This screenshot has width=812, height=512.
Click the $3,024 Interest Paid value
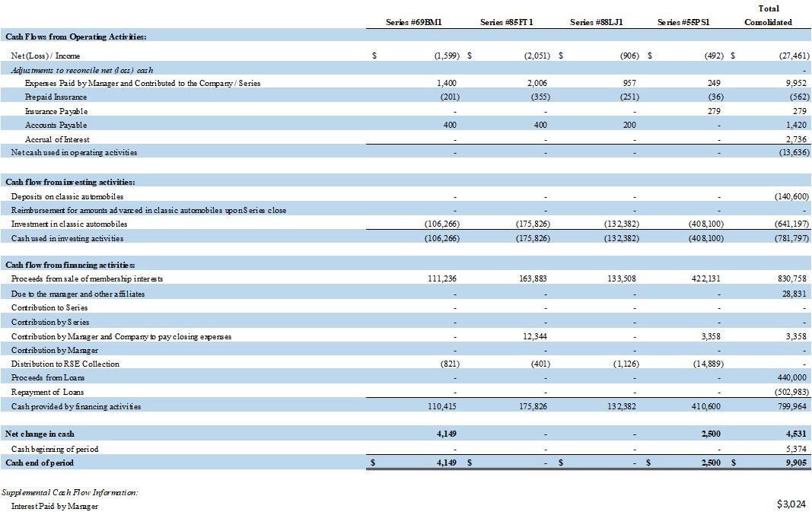point(792,504)
